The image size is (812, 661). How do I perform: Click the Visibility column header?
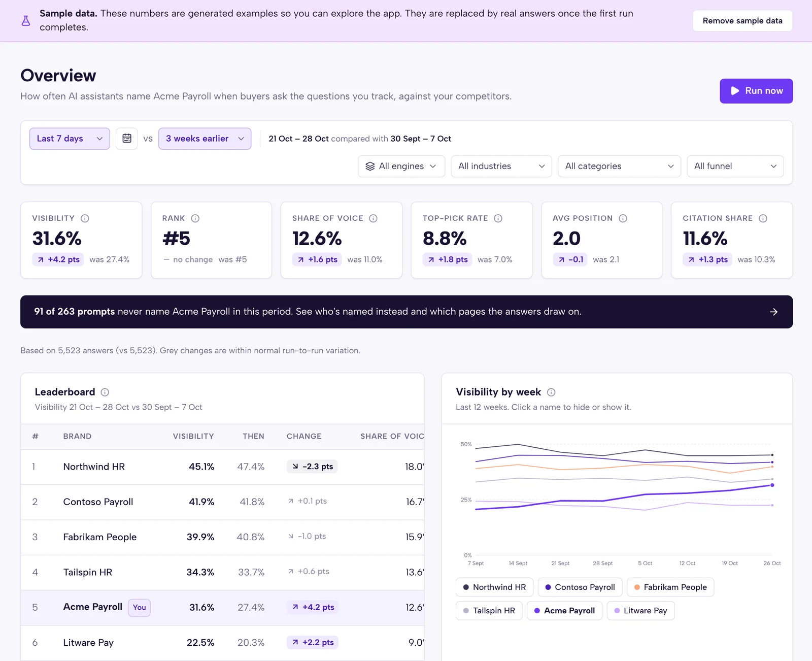pyautogui.click(x=193, y=437)
